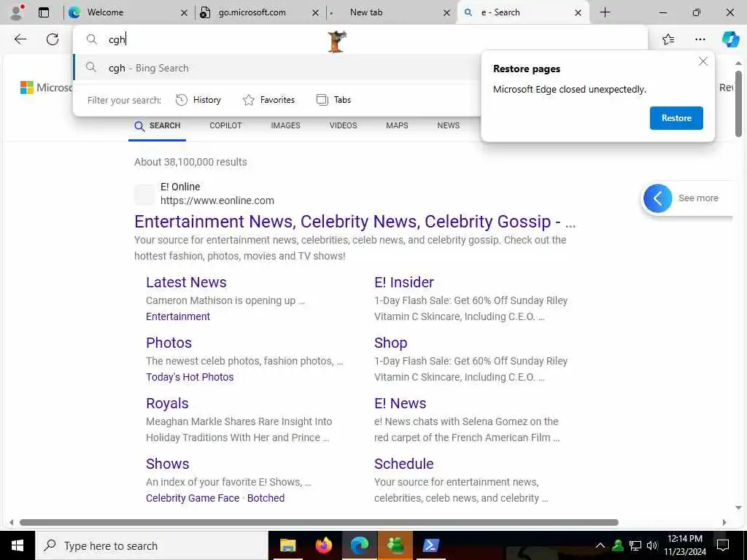This screenshot has width=747, height=560.
Task: Launch Firefox from the taskbar
Action: coord(324,545)
